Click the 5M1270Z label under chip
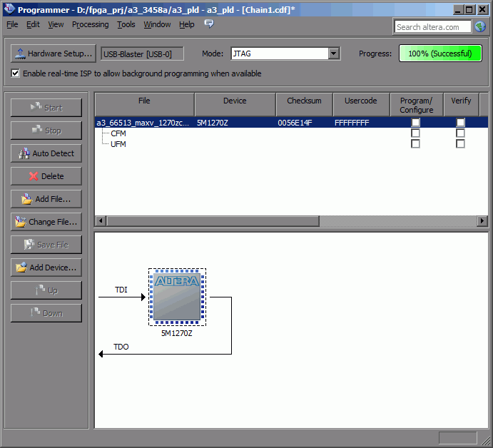This screenshot has width=493, height=448. [177, 333]
